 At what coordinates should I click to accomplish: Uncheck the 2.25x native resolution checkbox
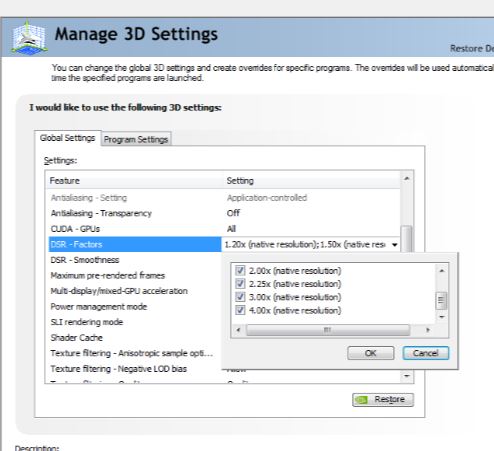coord(240,284)
